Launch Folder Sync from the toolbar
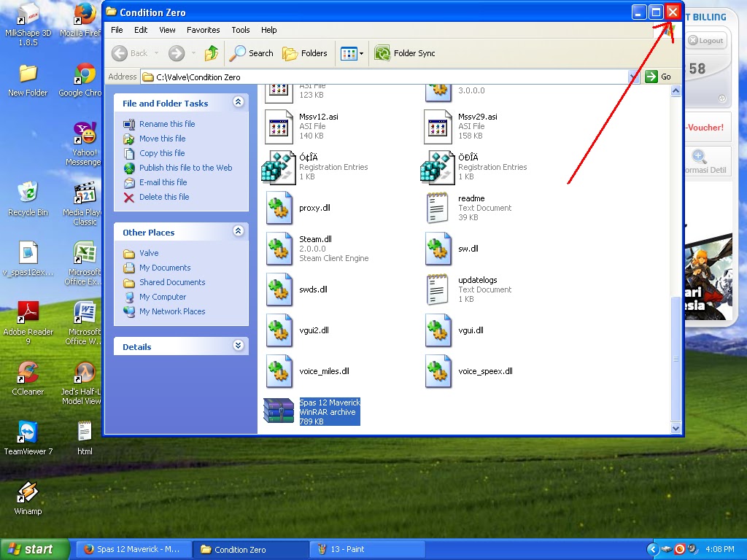The height and width of the screenshot is (560, 747). pos(405,53)
